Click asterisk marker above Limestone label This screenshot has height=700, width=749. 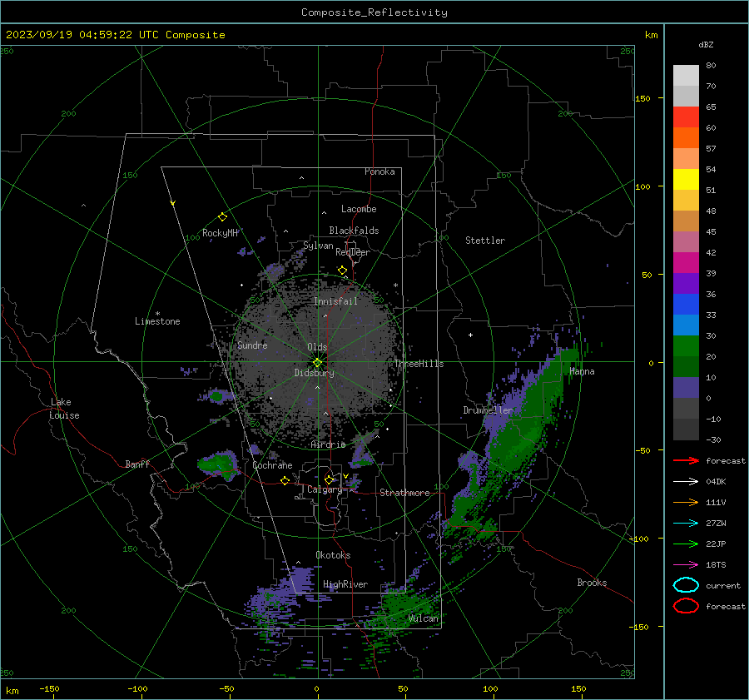coord(157,314)
